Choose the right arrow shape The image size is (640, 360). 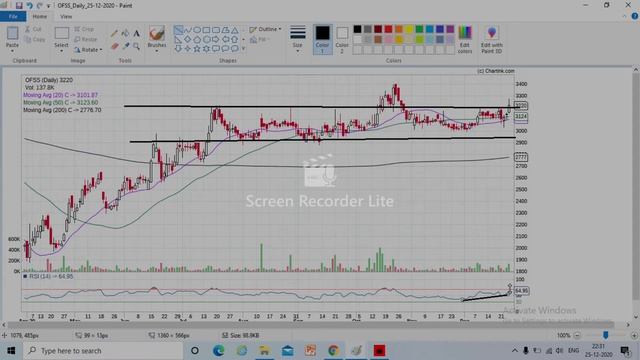coord(216,40)
